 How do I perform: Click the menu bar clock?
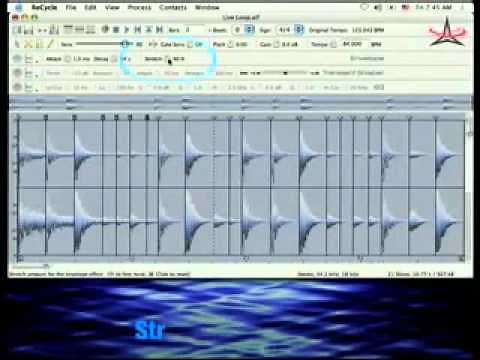(434, 7)
